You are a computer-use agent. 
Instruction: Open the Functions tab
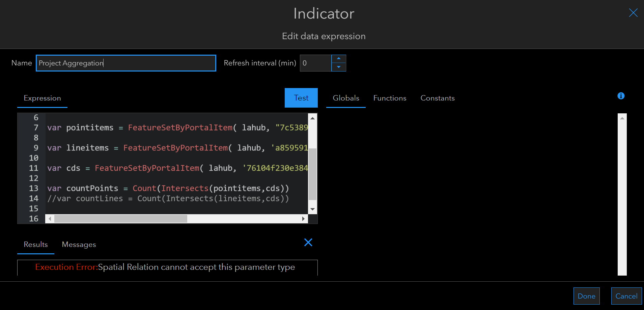click(x=390, y=98)
